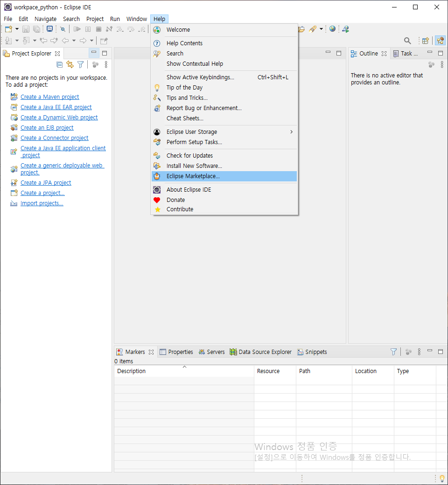
Task: Click the Step Into icon
Action: pos(120,29)
